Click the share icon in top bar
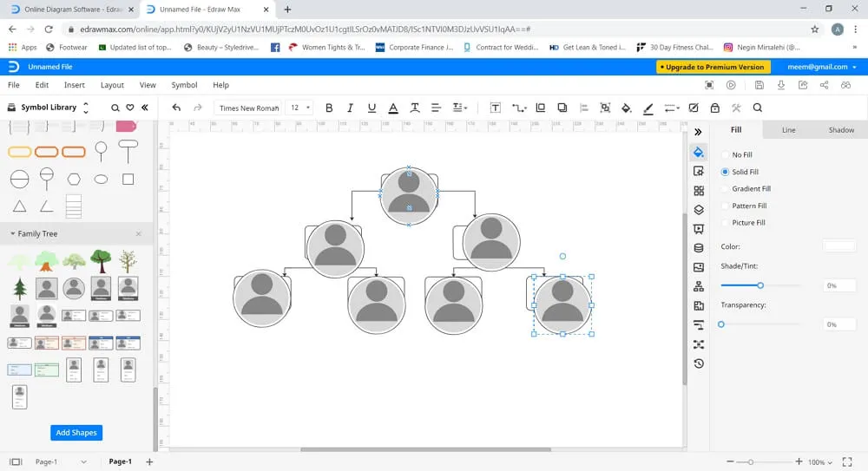This screenshot has height=471, width=868. tap(824, 85)
